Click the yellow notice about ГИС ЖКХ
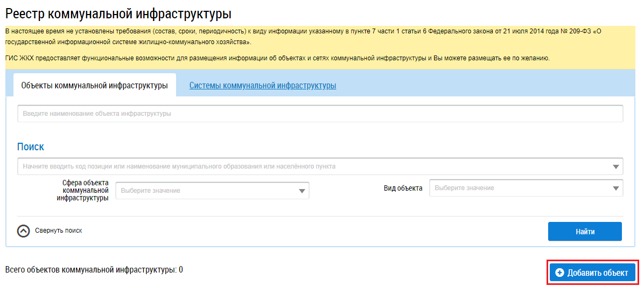The image size is (644, 286). (x=277, y=58)
